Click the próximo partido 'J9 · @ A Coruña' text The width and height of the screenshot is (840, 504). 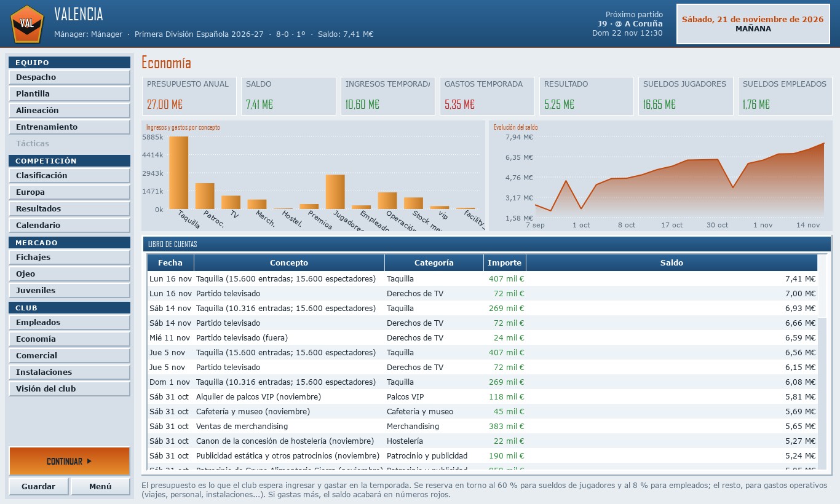click(x=630, y=24)
